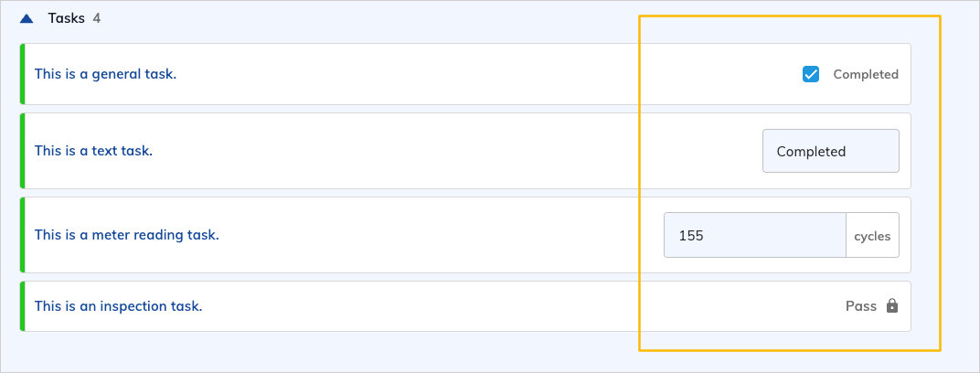Image resolution: width=980 pixels, height=373 pixels.
Task: Click the "Completed" label beside the checkbox
Action: (866, 74)
